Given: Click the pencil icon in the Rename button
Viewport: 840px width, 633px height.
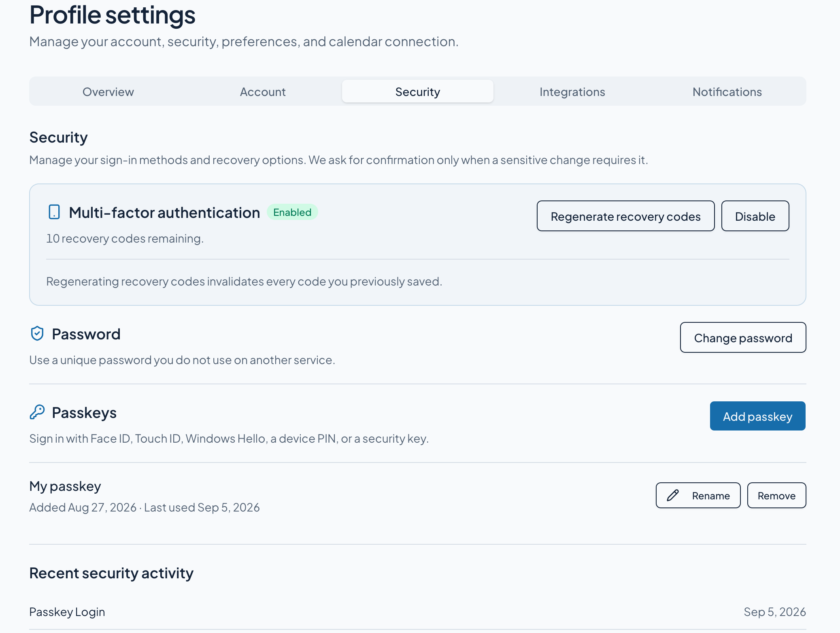Looking at the screenshot, I should pos(673,495).
